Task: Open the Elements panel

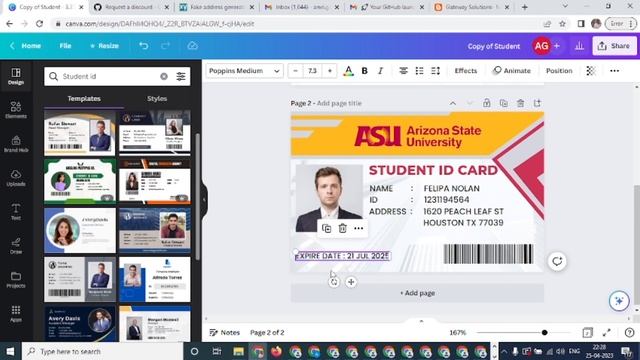Action: pos(16,110)
